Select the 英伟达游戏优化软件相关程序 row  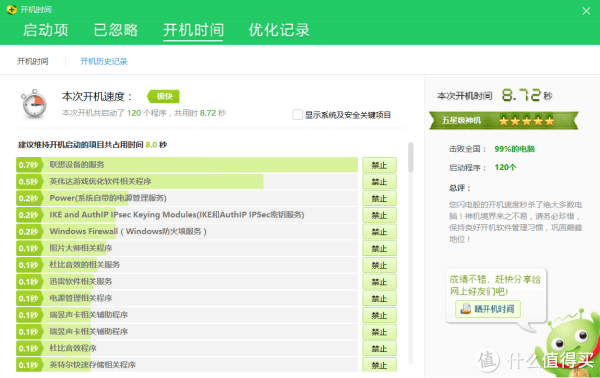pyautogui.click(x=187, y=181)
